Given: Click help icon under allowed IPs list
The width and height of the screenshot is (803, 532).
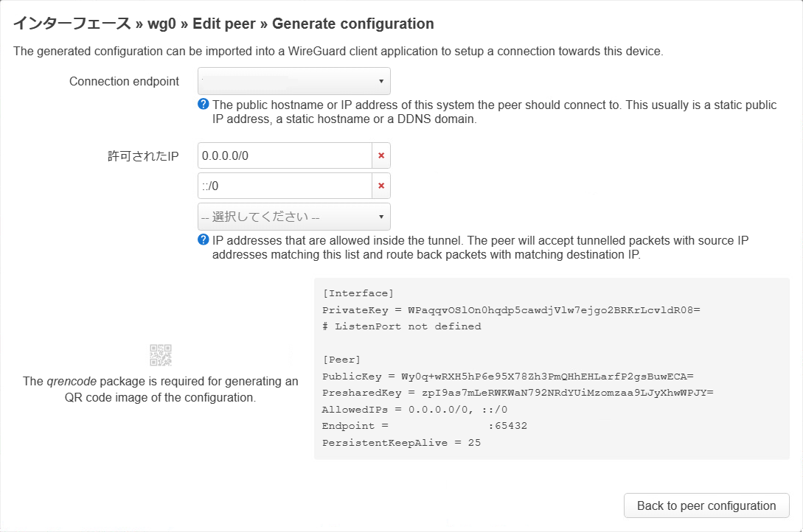Looking at the screenshot, I should [x=204, y=240].
